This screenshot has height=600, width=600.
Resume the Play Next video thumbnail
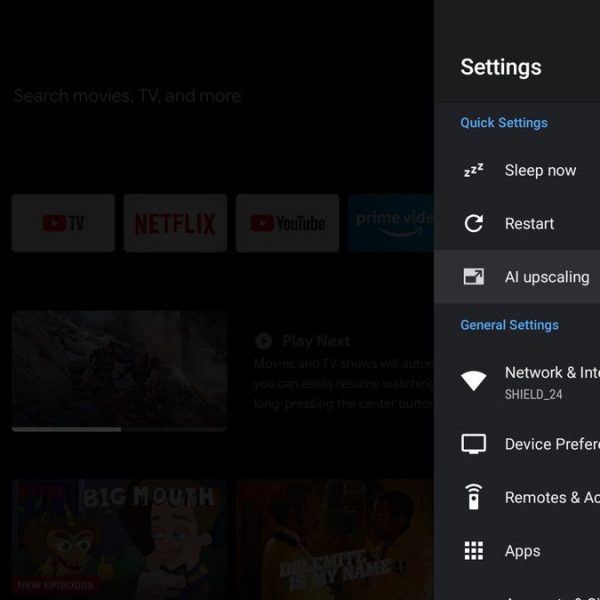point(119,367)
